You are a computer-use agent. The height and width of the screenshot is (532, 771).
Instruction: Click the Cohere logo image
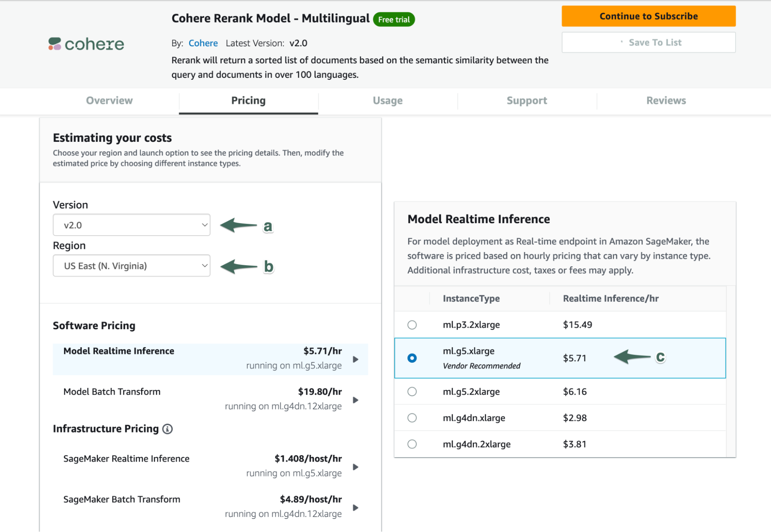coord(86,44)
